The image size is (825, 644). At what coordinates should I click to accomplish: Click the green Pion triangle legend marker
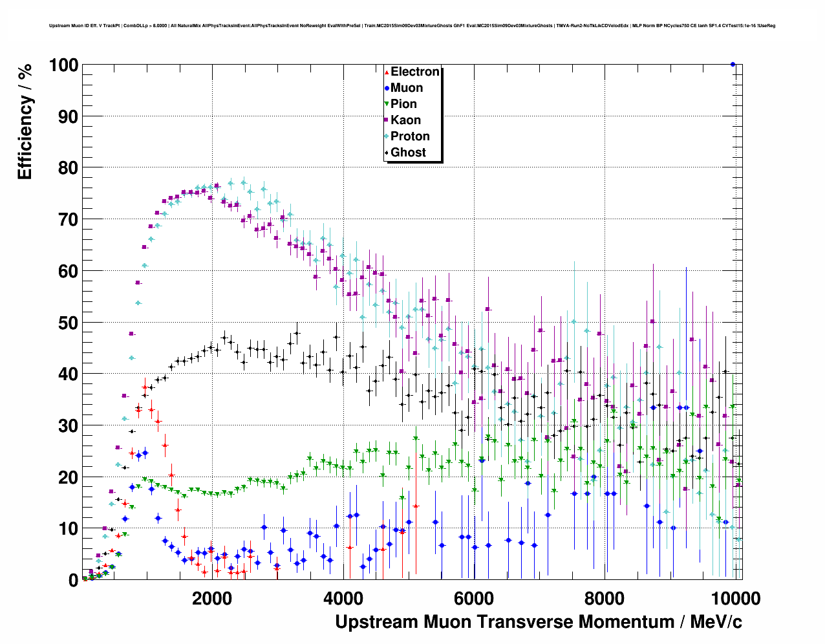click(387, 104)
